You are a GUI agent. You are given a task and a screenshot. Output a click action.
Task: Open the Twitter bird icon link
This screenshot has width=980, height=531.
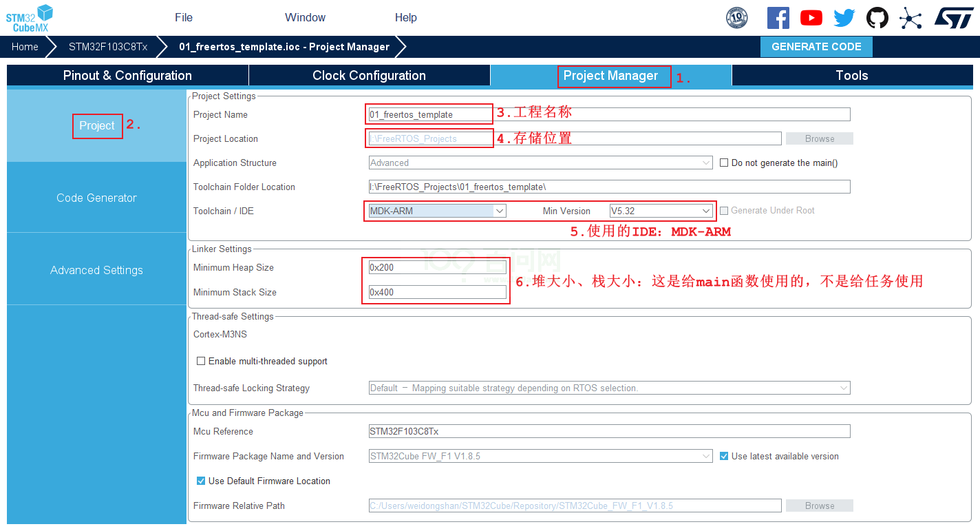[x=844, y=18]
